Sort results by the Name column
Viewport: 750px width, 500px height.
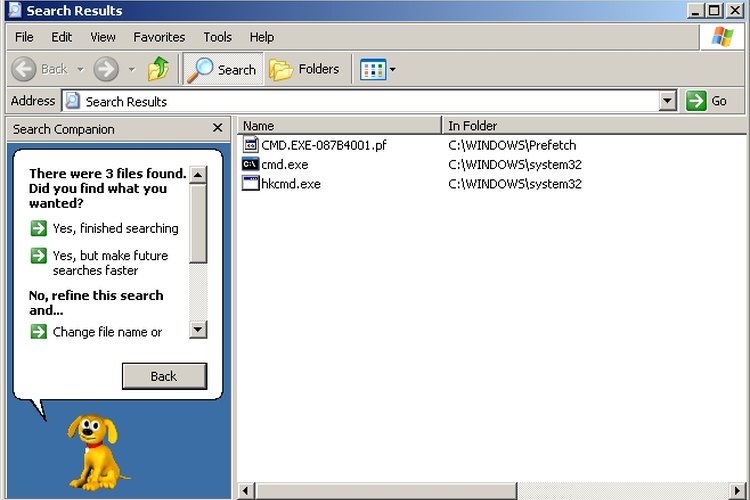coord(339,126)
